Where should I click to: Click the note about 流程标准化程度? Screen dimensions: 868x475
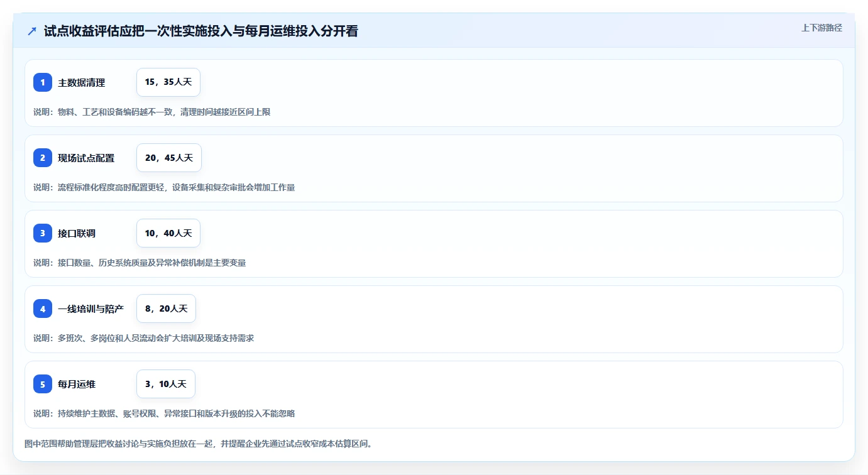pyautogui.click(x=164, y=187)
